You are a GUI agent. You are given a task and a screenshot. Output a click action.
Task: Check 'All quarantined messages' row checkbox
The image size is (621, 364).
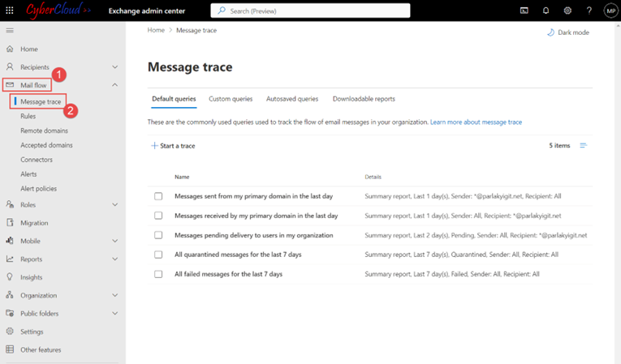(x=158, y=255)
